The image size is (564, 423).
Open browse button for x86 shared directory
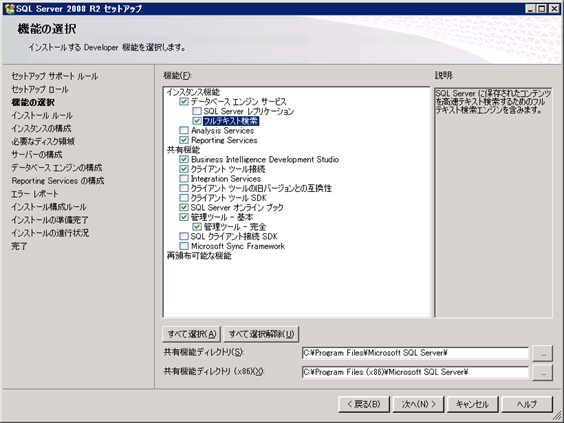[542, 373]
